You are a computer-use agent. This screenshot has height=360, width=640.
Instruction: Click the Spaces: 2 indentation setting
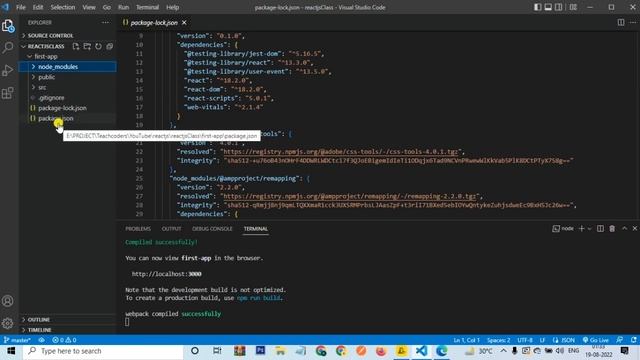(498, 340)
